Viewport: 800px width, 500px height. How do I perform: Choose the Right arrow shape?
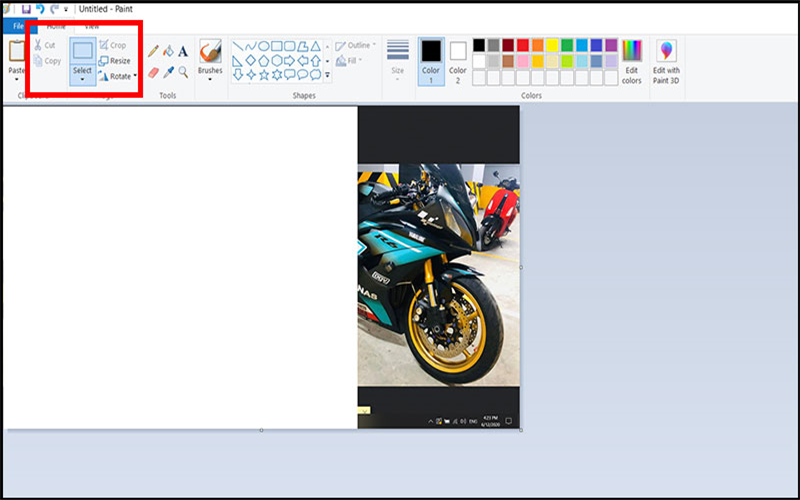pos(289,61)
